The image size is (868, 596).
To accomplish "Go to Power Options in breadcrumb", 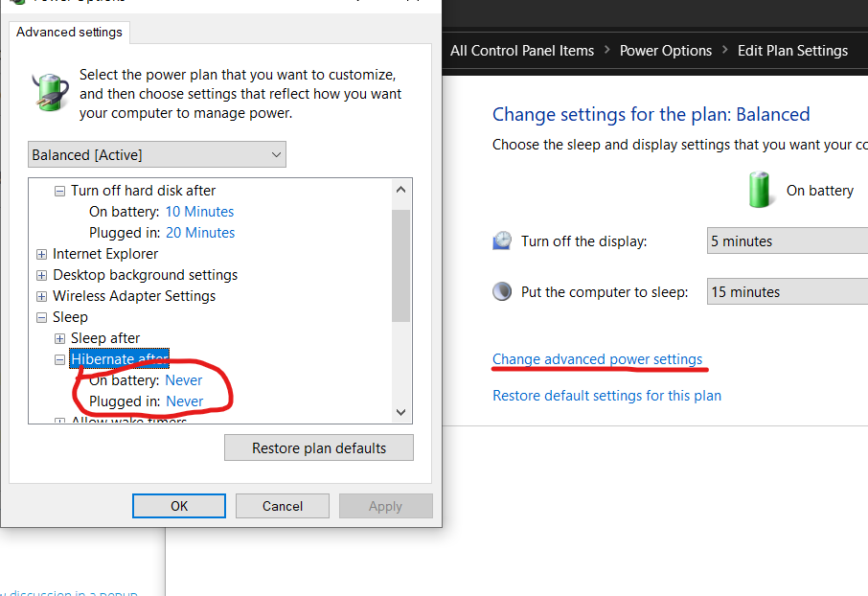I will point(666,51).
